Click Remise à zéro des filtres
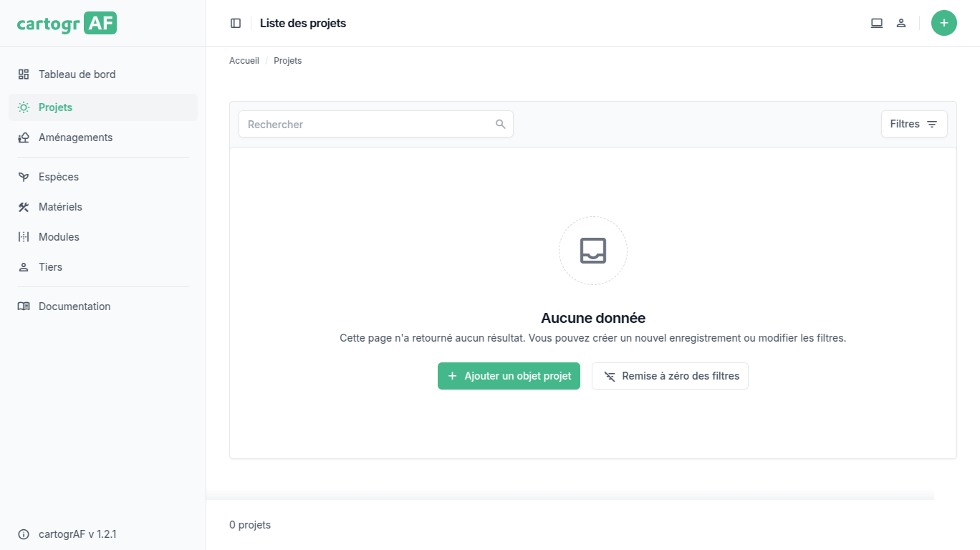 pos(670,376)
